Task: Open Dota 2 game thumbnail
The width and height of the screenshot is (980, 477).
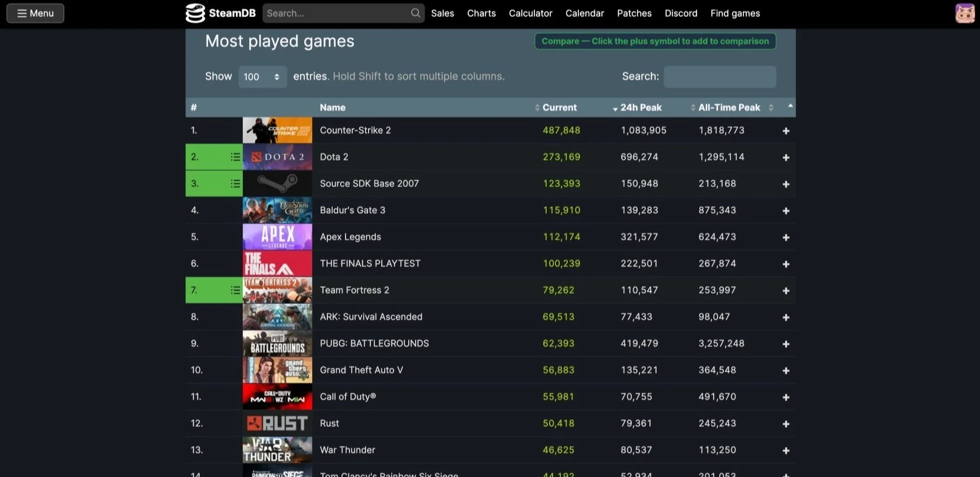Action: click(x=277, y=157)
